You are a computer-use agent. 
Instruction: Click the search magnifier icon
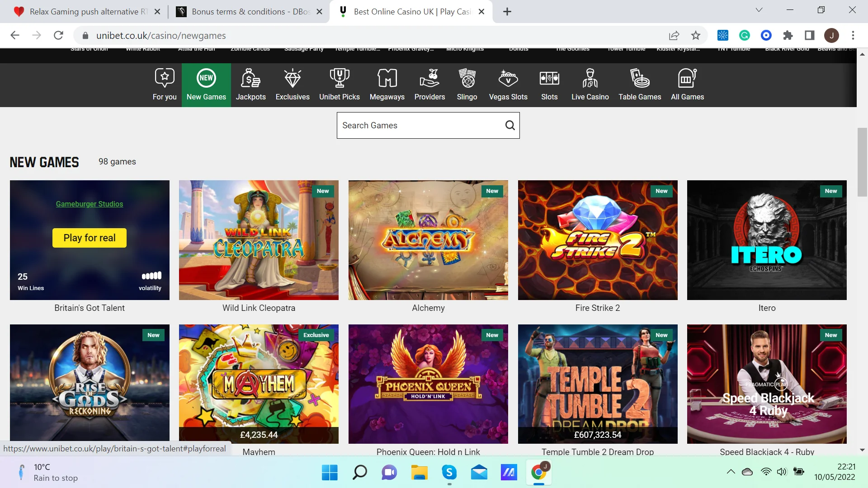pyautogui.click(x=510, y=126)
